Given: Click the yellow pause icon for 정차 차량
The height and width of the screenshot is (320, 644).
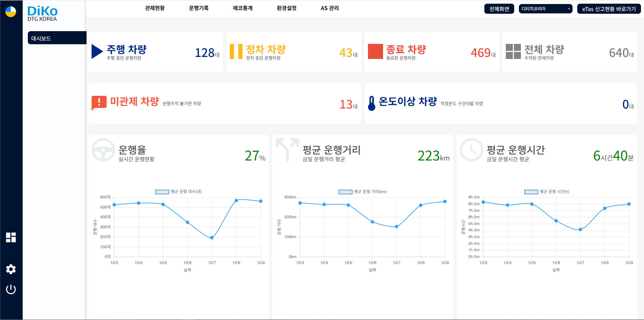Looking at the screenshot, I should [x=236, y=52].
